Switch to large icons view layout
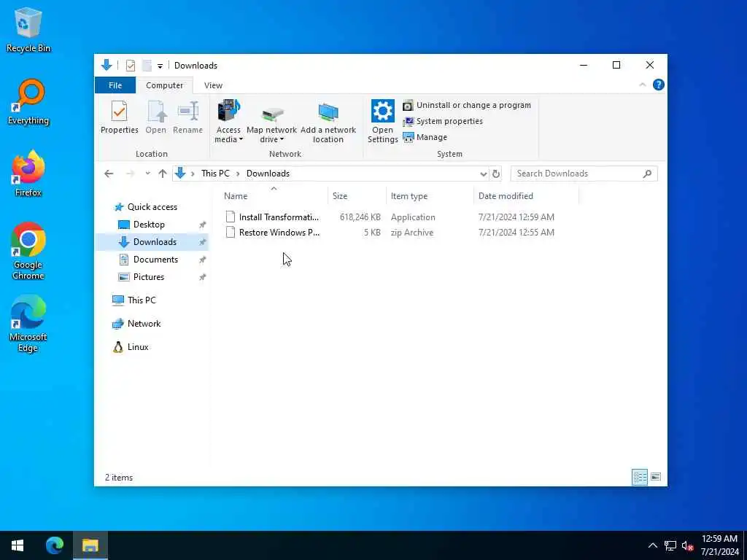The width and height of the screenshot is (747, 560). 656,477
